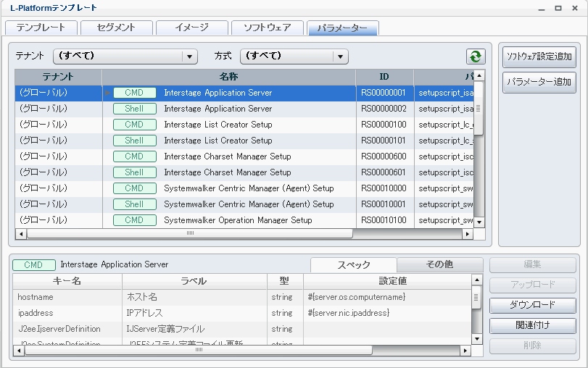This screenshot has height=368, width=588.
Task: Switch to the セグメント tab
Action: coord(116,28)
